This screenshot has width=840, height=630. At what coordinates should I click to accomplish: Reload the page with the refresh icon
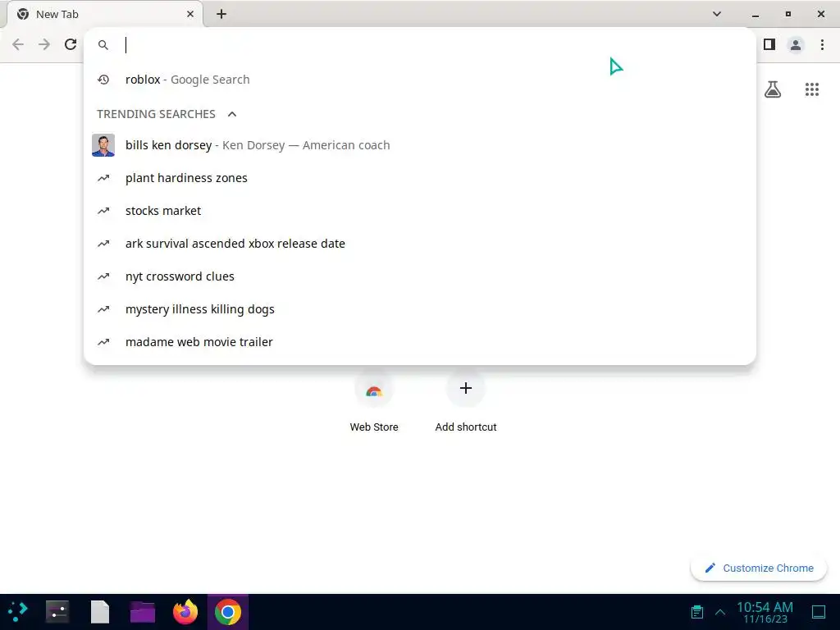point(71,44)
